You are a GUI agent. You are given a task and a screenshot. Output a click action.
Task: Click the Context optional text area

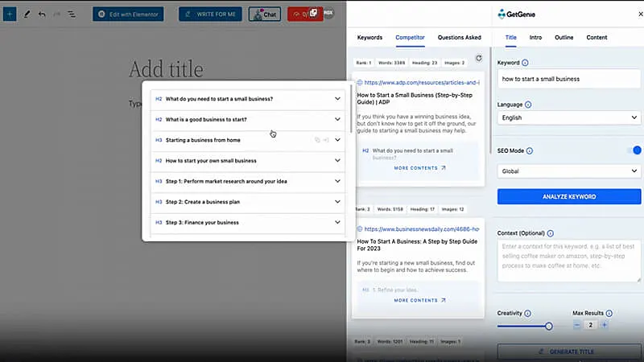(568, 259)
